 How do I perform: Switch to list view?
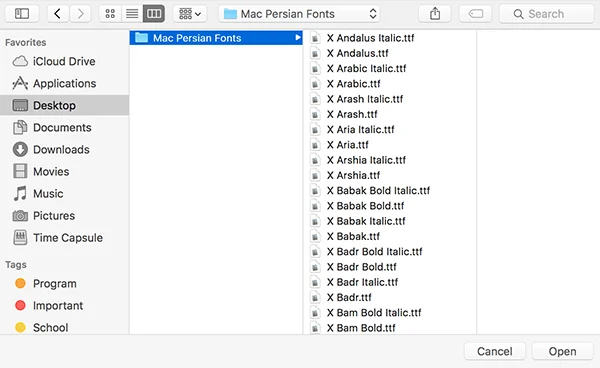[132, 14]
